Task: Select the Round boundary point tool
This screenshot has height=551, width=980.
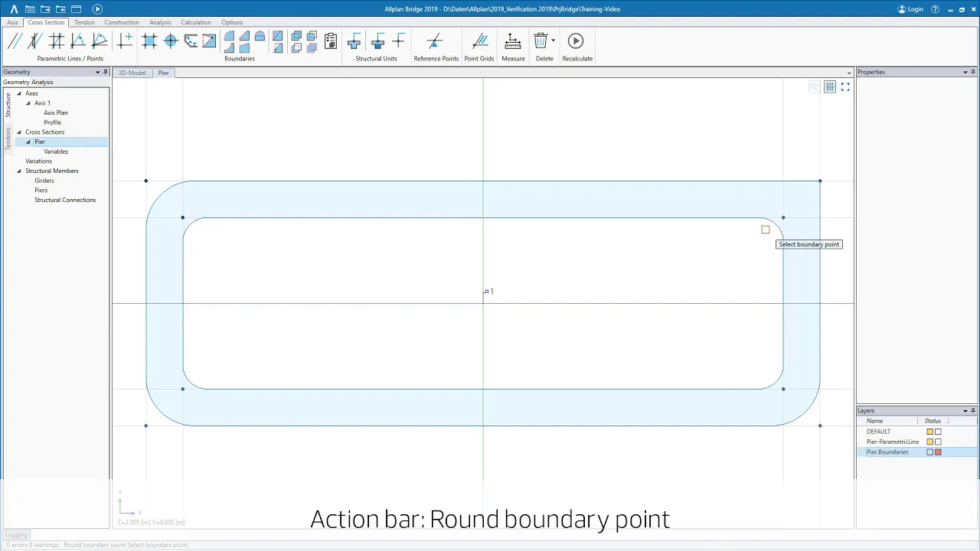Action: (x=229, y=36)
